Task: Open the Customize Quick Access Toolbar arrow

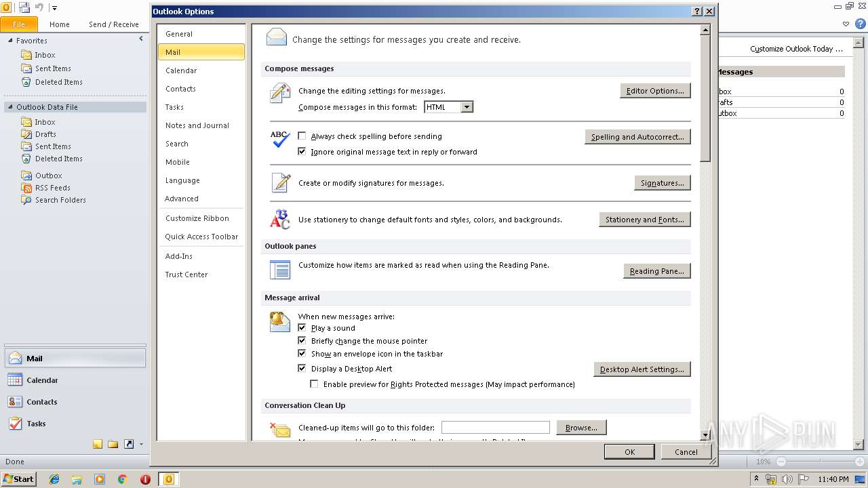Action: click(54, 8)
